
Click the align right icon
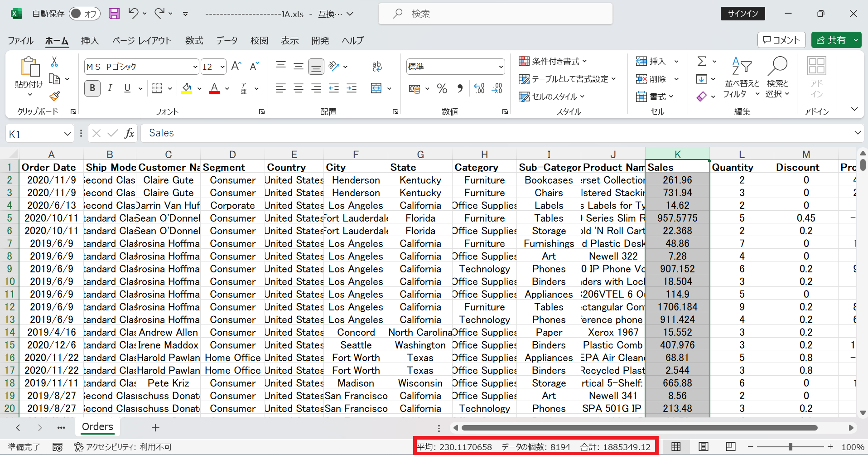[x=316, y=88]
